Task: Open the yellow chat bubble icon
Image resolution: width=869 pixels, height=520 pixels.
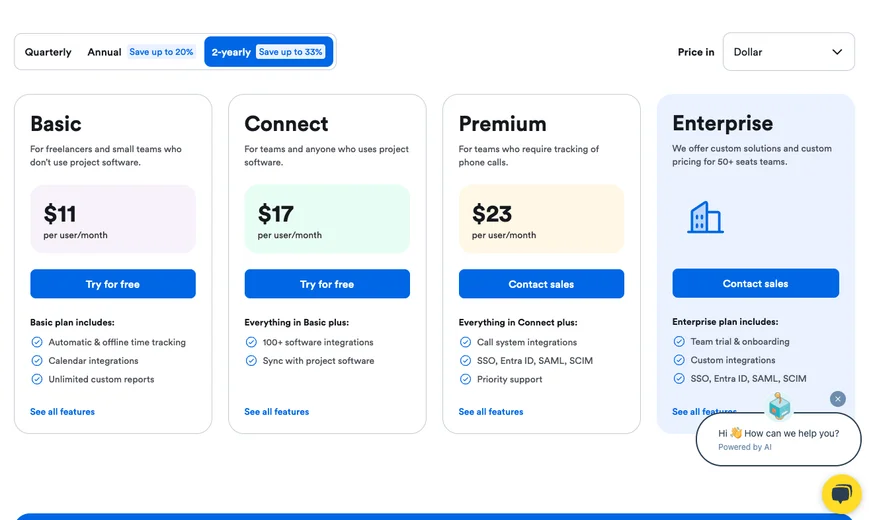Action: (x=841, y=493)
